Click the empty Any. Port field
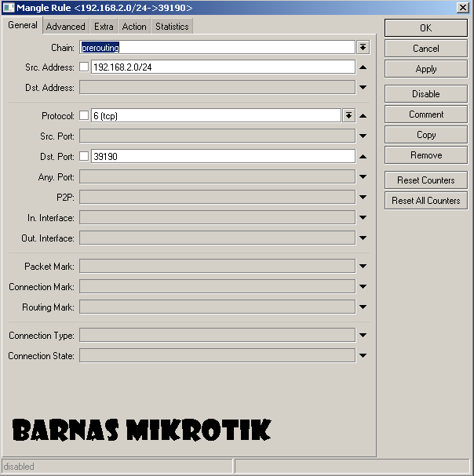 (x=217, y=176)
